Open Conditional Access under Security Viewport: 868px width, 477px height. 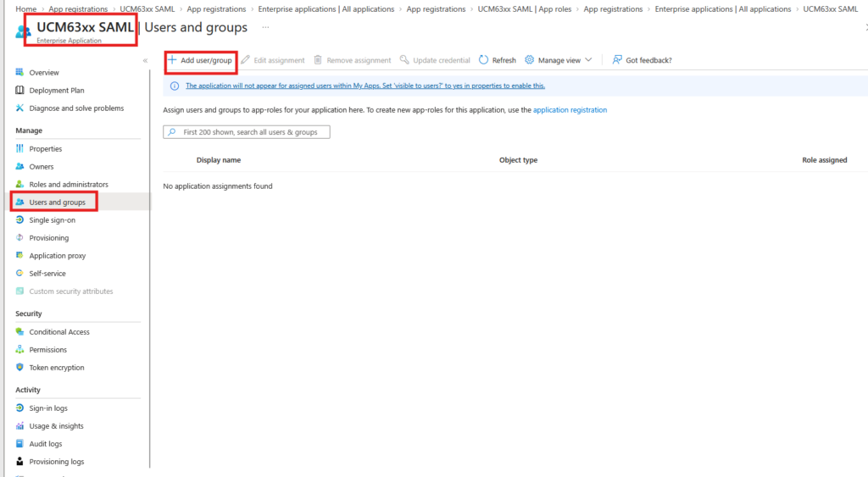(59, 332)
